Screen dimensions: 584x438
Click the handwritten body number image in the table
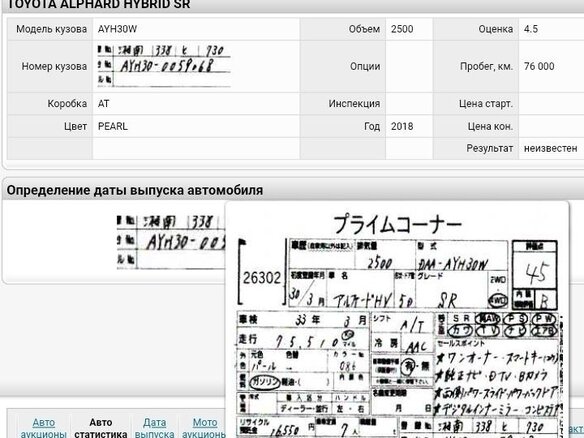pyautogui.click(x=164, y=66)
